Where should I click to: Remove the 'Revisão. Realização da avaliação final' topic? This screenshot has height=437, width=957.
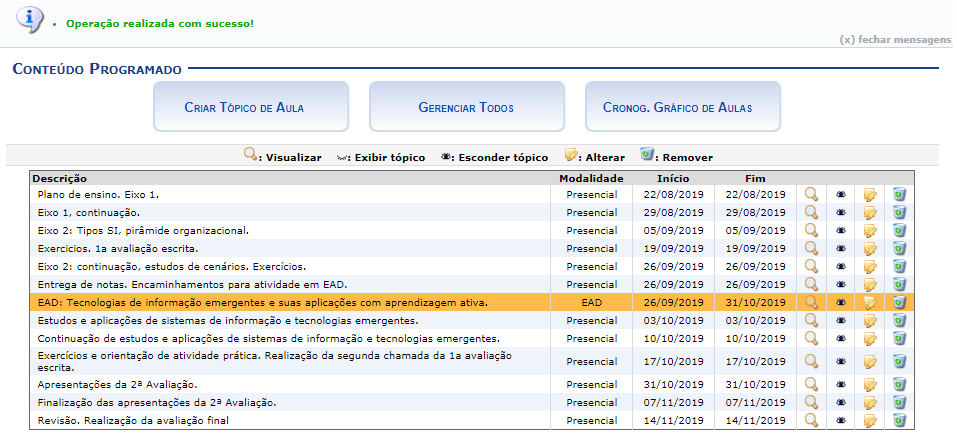pos(899,421)
